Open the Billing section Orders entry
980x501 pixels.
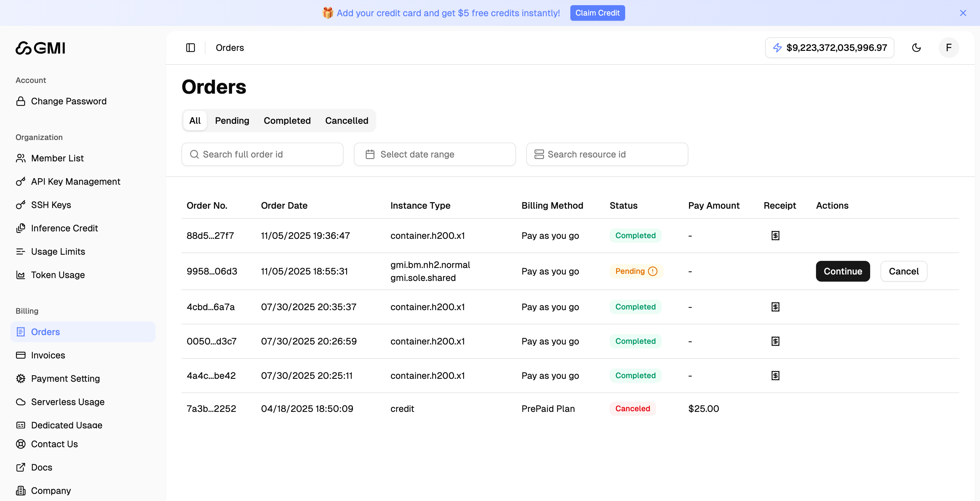coord(45,331)
